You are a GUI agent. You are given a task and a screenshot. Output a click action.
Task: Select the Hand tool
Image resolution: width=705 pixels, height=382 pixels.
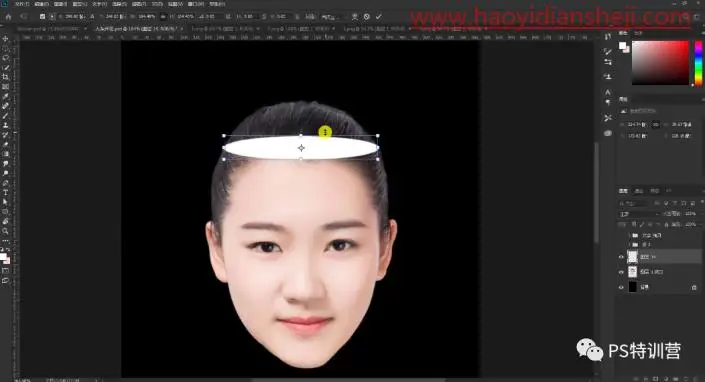5,221
